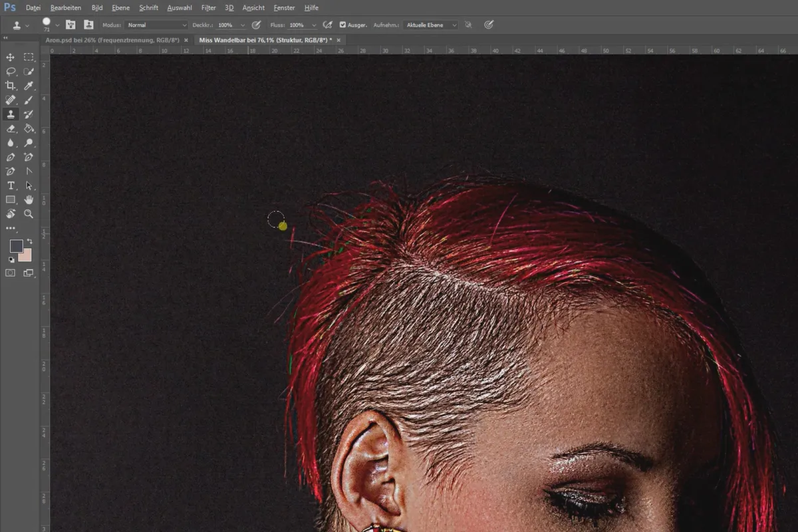Select the Move tool

click(11, 57)
